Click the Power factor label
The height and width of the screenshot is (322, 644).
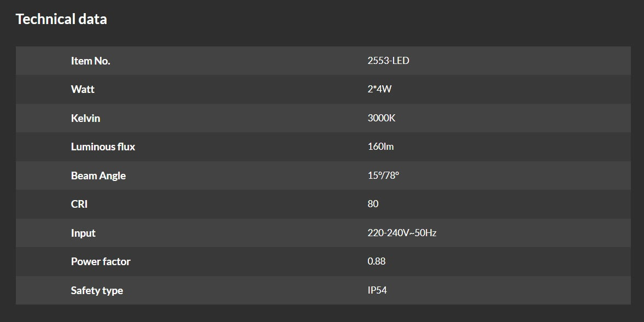(x=101, y=261)
